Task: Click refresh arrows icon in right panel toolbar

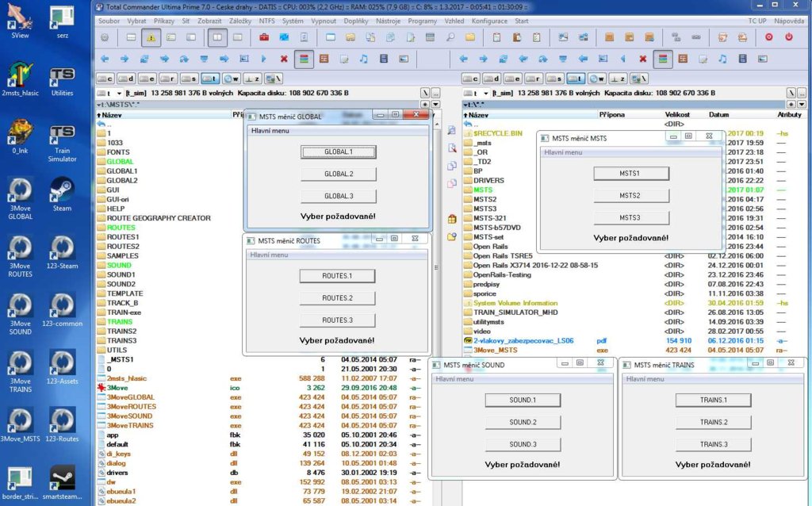Action: pyautogui.click(x=502, y=59)
